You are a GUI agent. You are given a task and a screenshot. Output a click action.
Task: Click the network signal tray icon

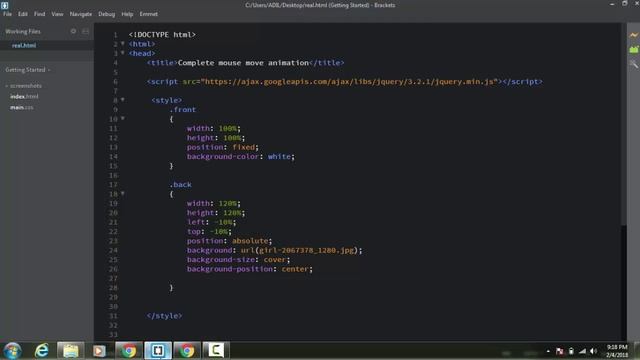tap(582, 351)
